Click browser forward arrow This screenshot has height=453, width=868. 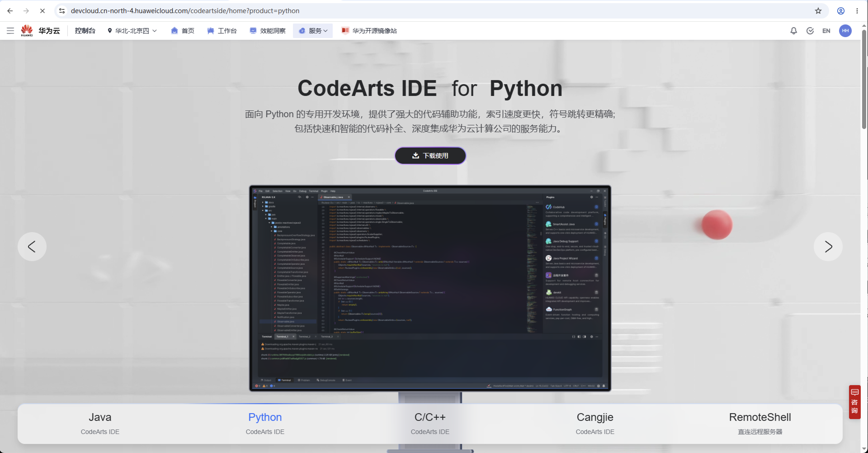(x=26, y=11)
